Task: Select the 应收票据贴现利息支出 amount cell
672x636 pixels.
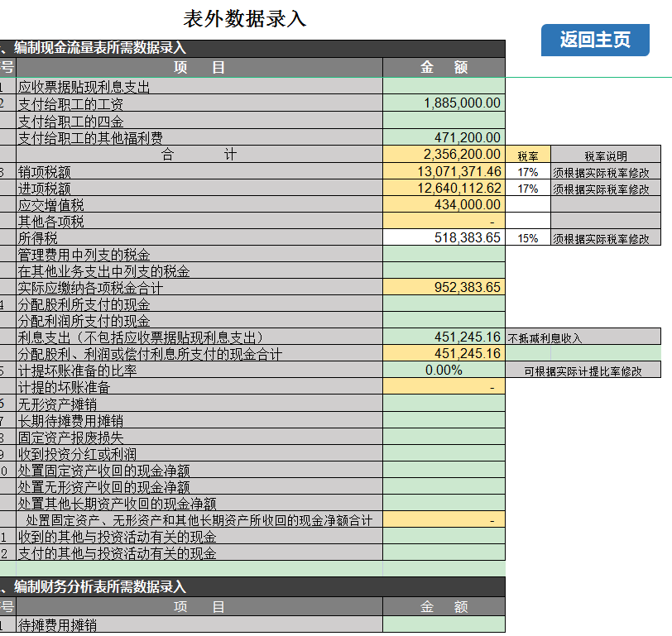Action: tap(444, 86)
